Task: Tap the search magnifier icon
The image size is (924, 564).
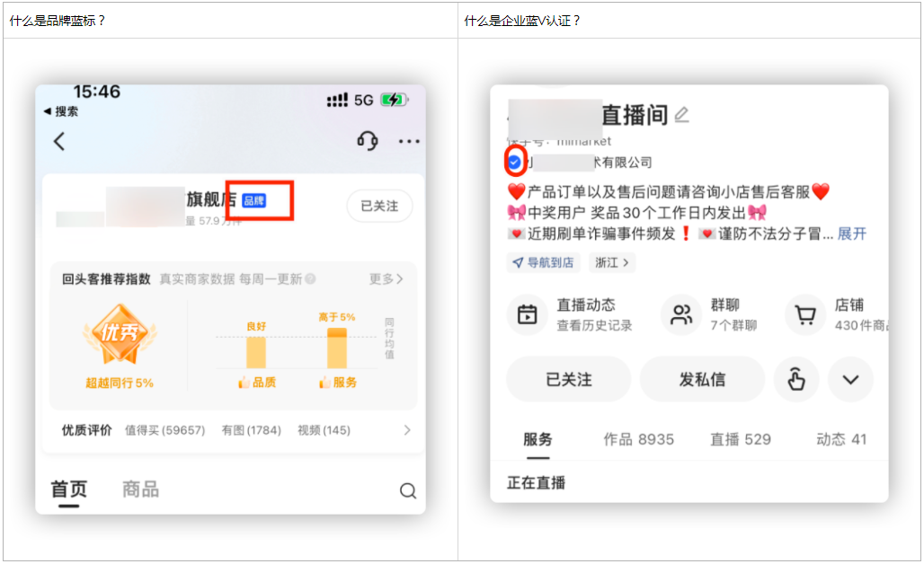Action: point(408,490)
